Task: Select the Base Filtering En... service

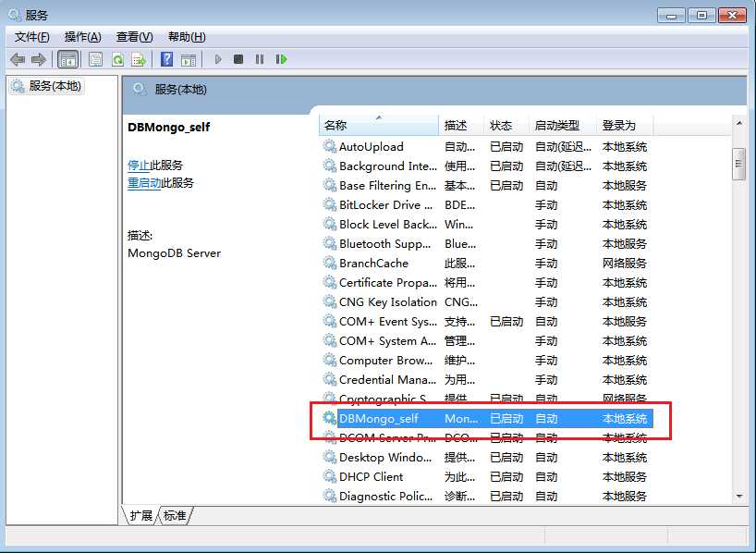Action: click(486, 185)
